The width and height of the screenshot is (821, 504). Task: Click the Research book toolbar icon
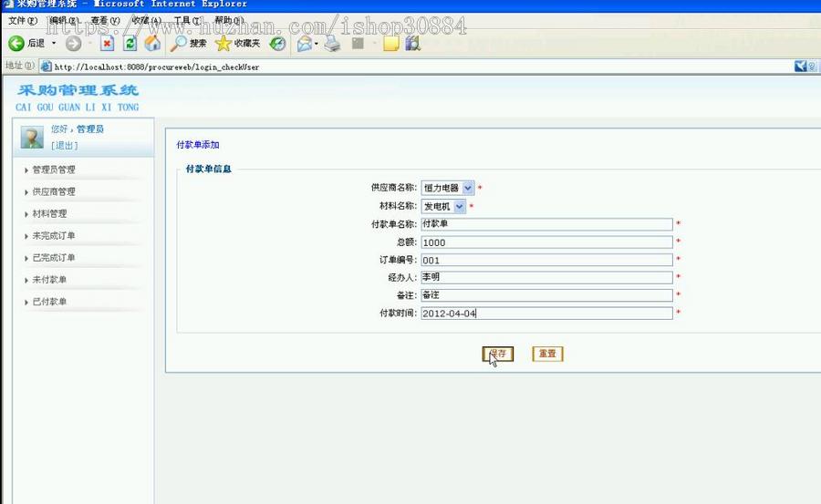click(413, 44)
